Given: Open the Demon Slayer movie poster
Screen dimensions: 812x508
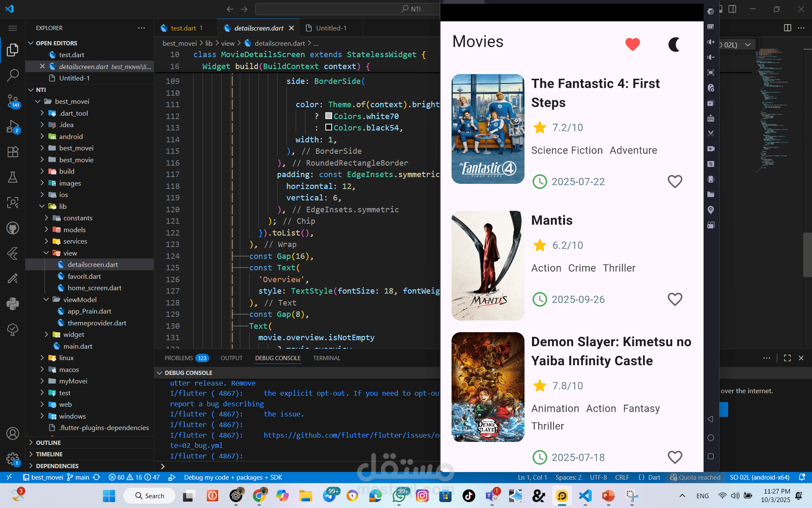Looking at the screenshot, I should pos(488,387).
